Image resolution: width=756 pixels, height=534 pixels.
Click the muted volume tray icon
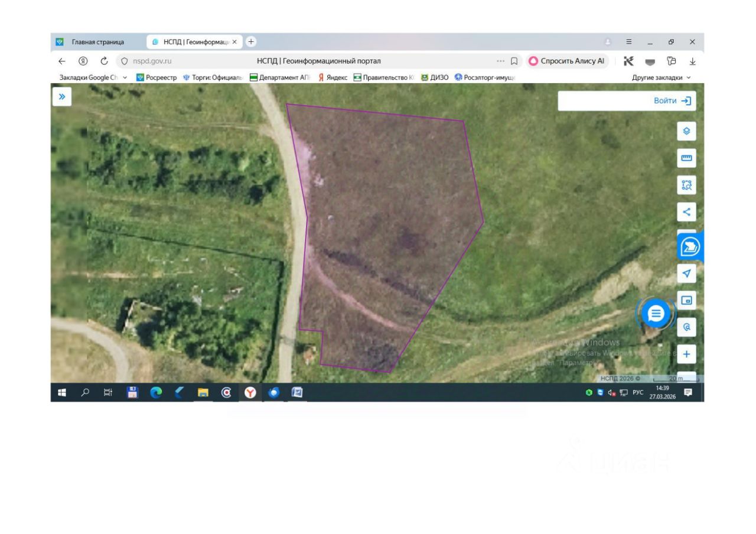(611, 393)
